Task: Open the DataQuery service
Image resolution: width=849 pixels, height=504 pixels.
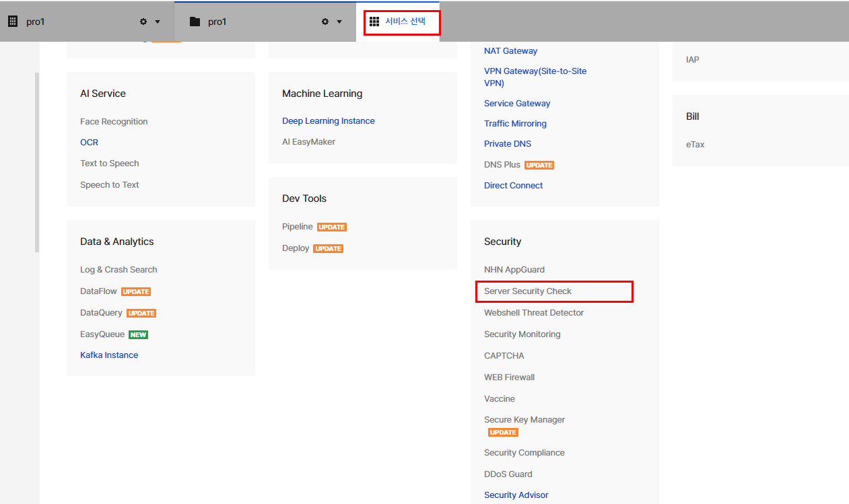Action: click(101, 313)
